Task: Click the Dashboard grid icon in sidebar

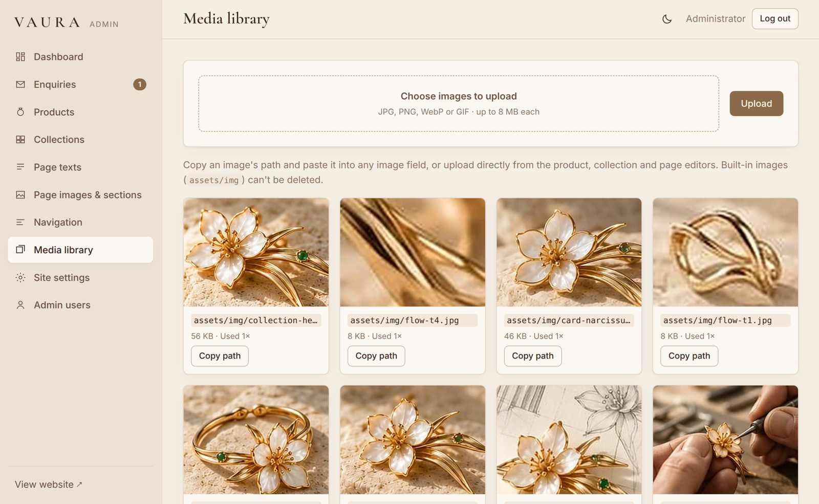Action: coord(20,57)
